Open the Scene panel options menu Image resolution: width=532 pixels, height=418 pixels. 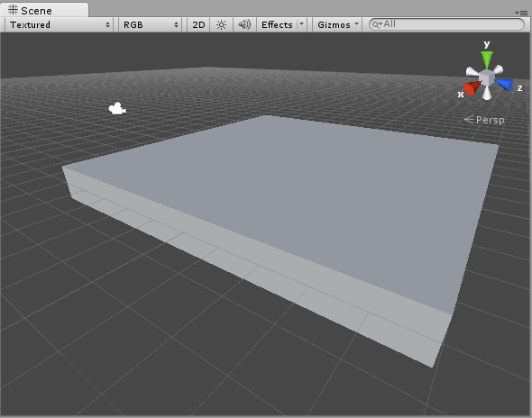coord(521,13)
